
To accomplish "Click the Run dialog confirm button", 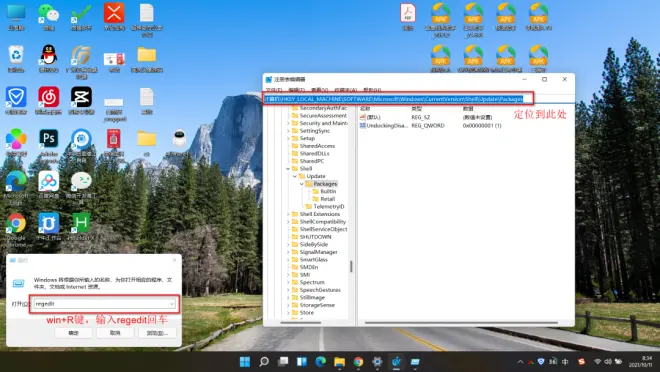I will coord(73,333).
